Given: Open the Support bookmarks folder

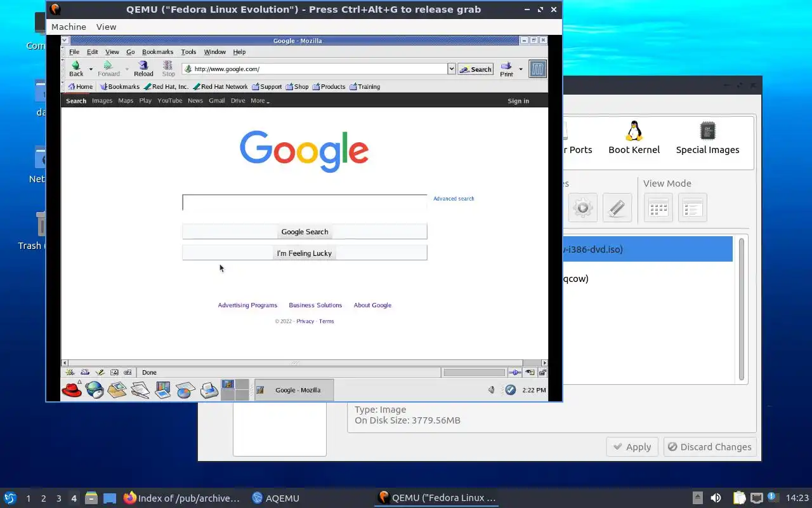Looking at the screenshot, I should [266, 86].
